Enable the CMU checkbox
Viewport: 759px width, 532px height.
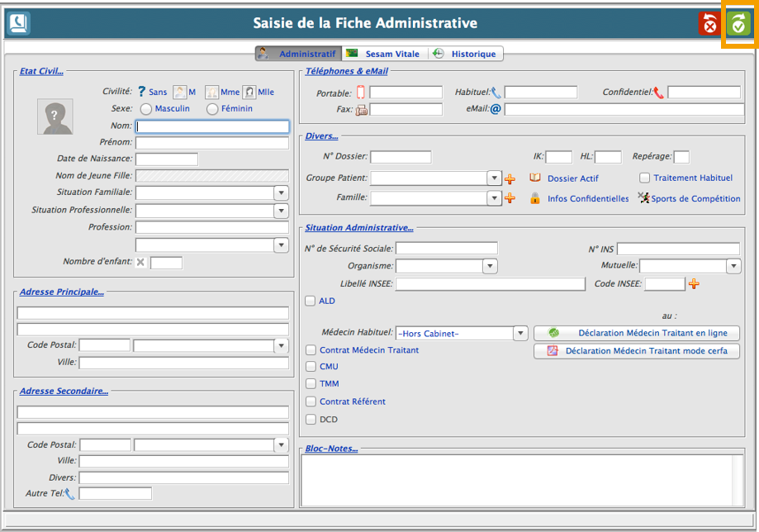pyautogui.click(x=311, y=367)
